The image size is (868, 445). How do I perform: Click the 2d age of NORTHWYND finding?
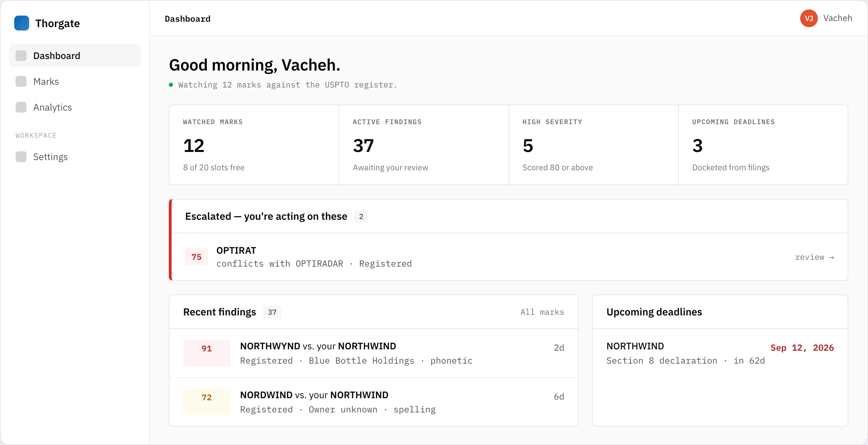[x=559, y=348]
